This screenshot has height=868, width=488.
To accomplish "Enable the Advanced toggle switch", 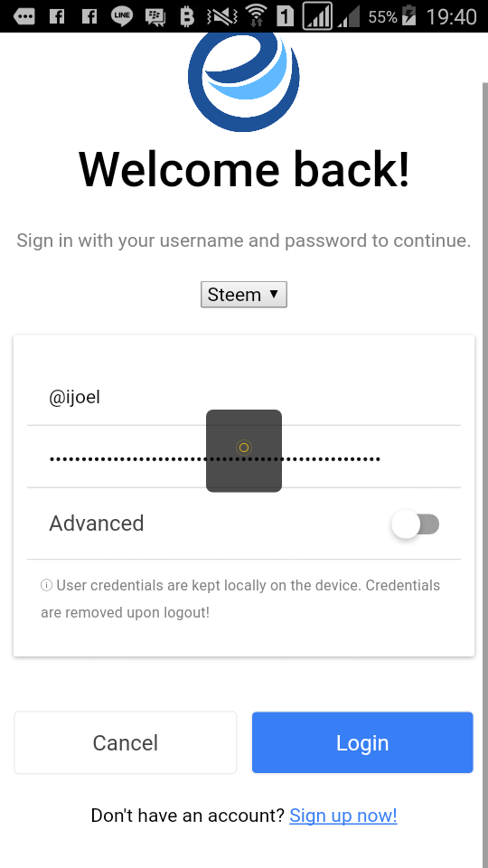I will (x=416, y=524).
